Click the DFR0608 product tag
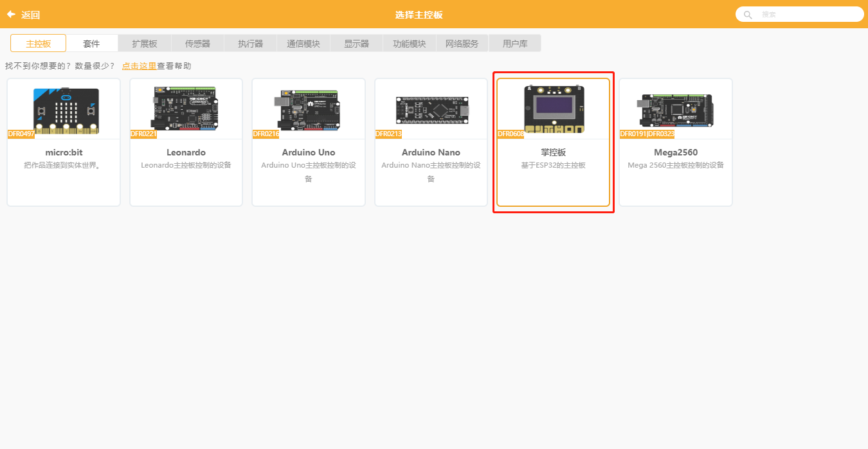 click(x=511, y=134)
